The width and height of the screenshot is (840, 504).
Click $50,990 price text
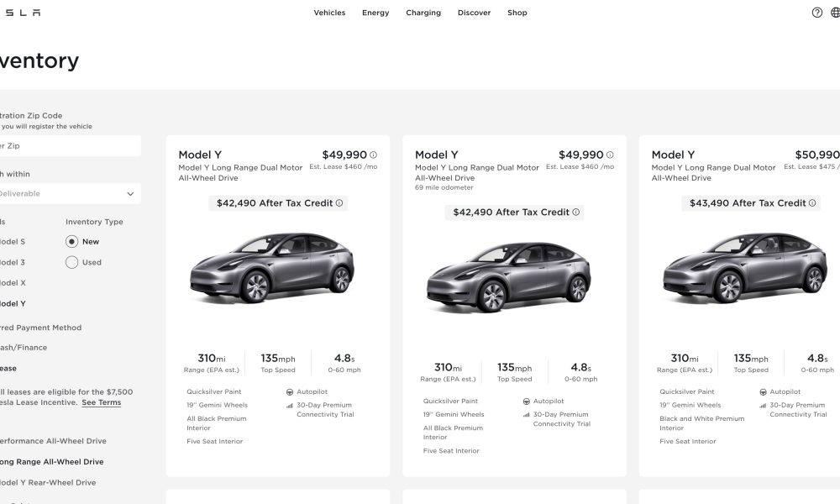point(817,155)
